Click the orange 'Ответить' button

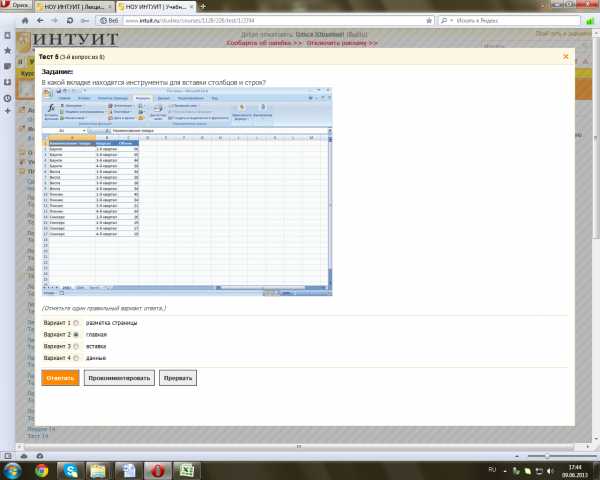tap(60, 378)
